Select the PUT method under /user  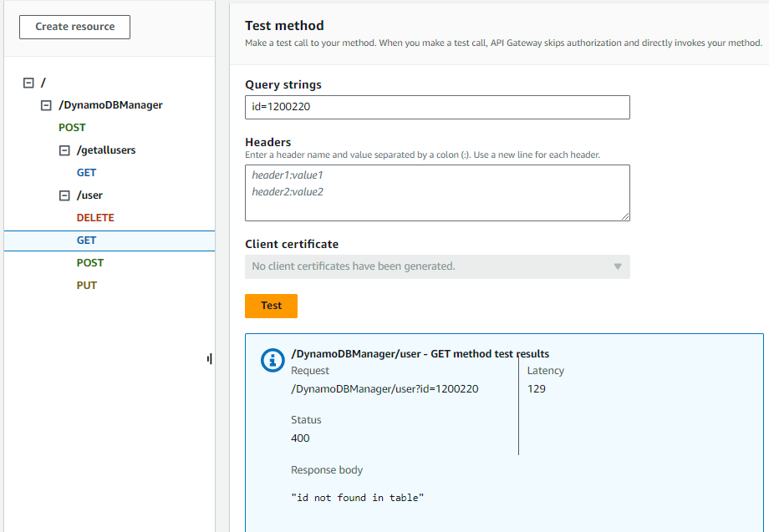pos(87,286)
